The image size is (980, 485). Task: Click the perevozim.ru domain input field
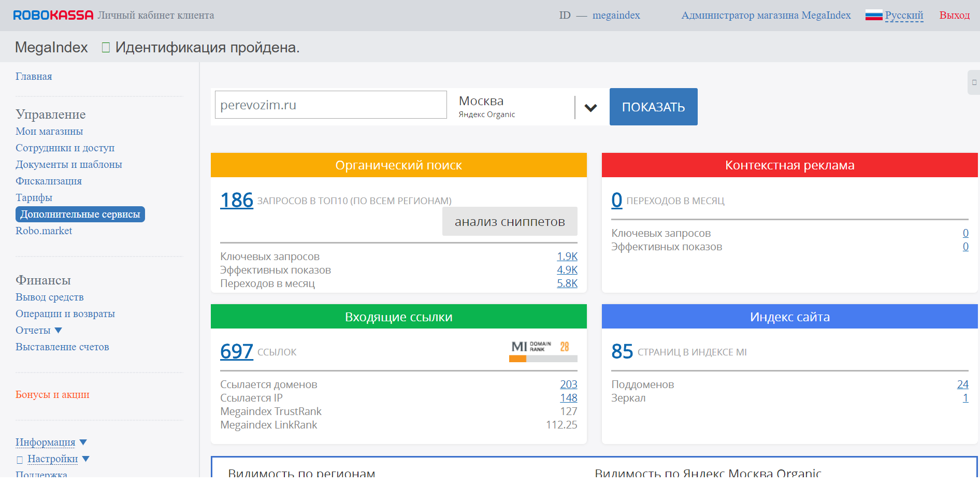pos(331,105)
